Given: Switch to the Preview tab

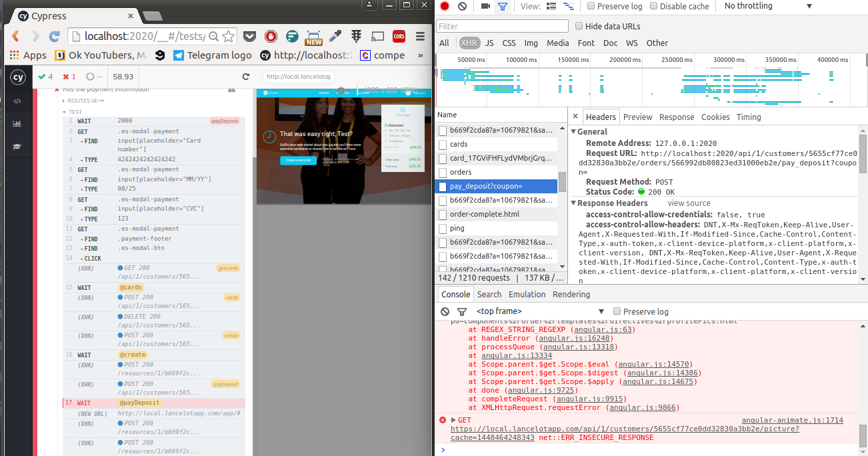Looking at the screenshot, I should 638,117.
